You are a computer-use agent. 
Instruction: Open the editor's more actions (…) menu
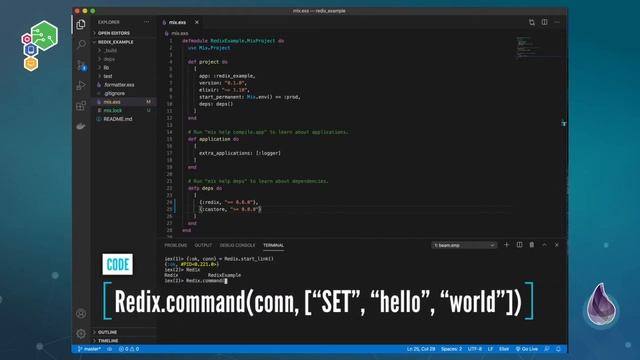tap(557, 22)
